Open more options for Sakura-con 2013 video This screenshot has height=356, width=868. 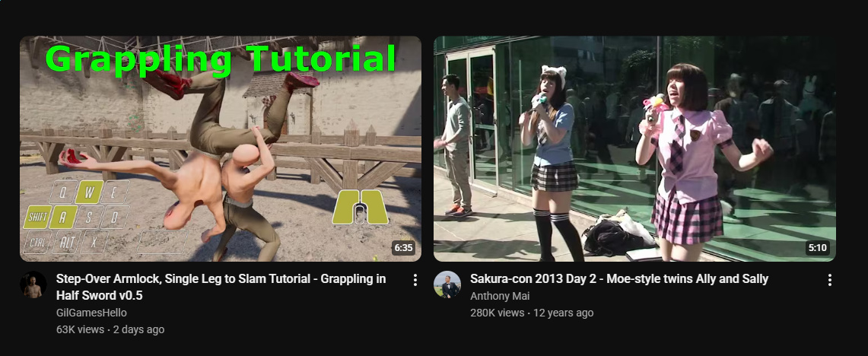coord(829,280)
